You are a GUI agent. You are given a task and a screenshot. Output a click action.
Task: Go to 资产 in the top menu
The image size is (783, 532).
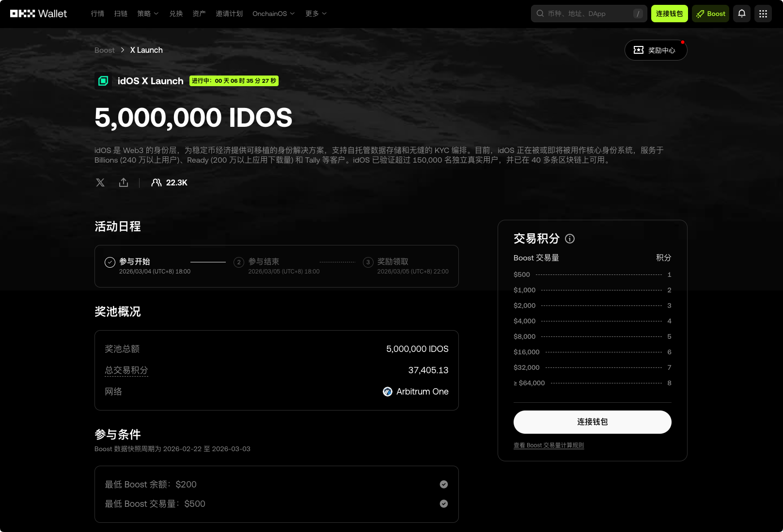point(199,14)
